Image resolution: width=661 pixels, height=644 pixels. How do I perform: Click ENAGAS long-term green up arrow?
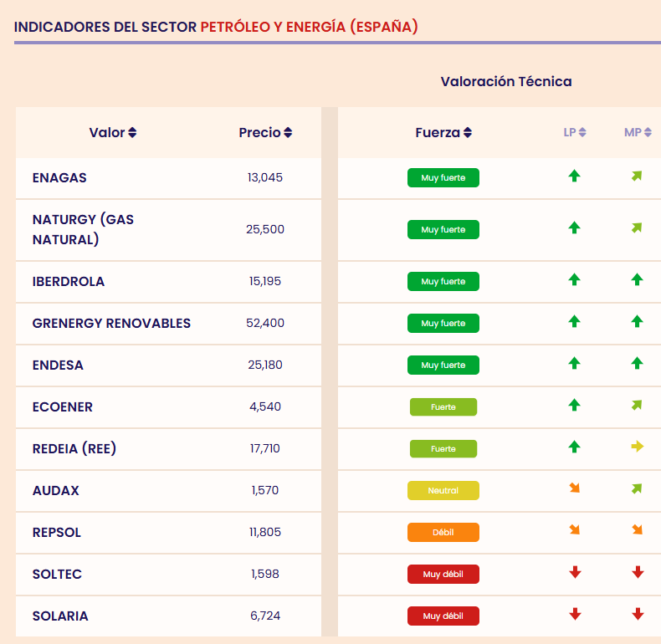574,176
